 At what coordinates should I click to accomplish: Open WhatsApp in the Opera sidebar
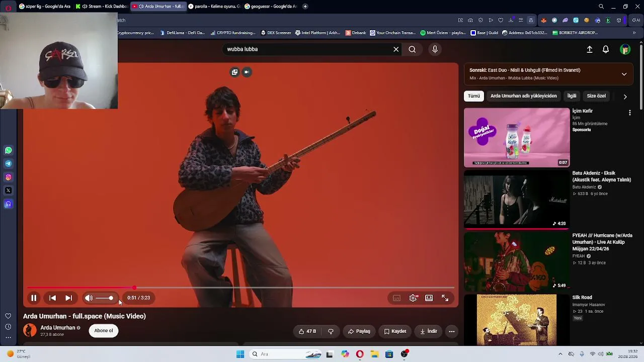click(x=8, y=150)
